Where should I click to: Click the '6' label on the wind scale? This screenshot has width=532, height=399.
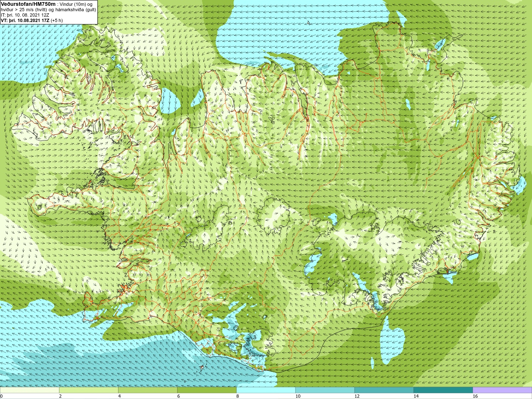coord(179,396)
